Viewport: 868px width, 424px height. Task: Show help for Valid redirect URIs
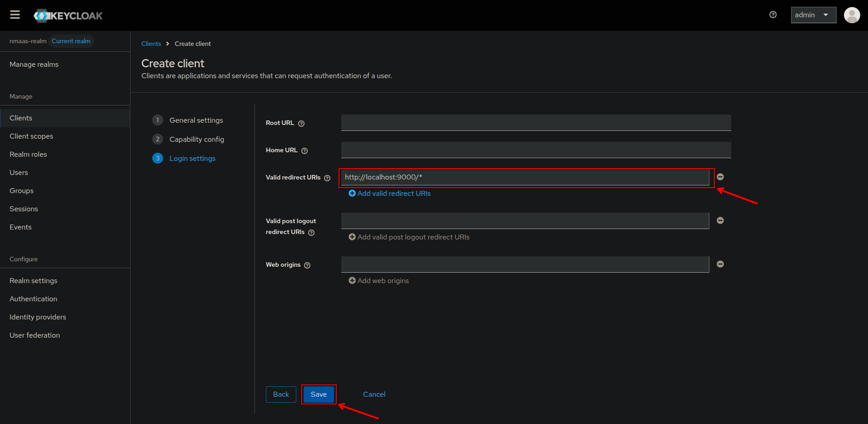coord(327,178)
